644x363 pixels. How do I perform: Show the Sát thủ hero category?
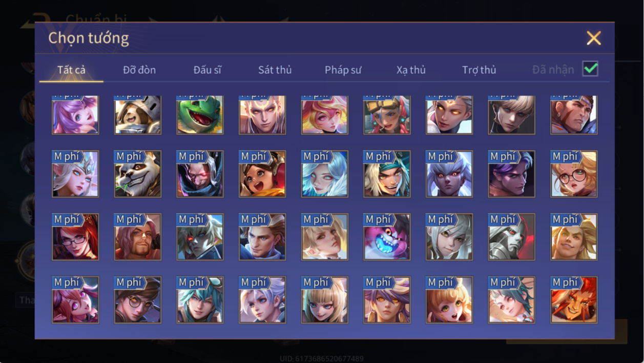[275, 70]
